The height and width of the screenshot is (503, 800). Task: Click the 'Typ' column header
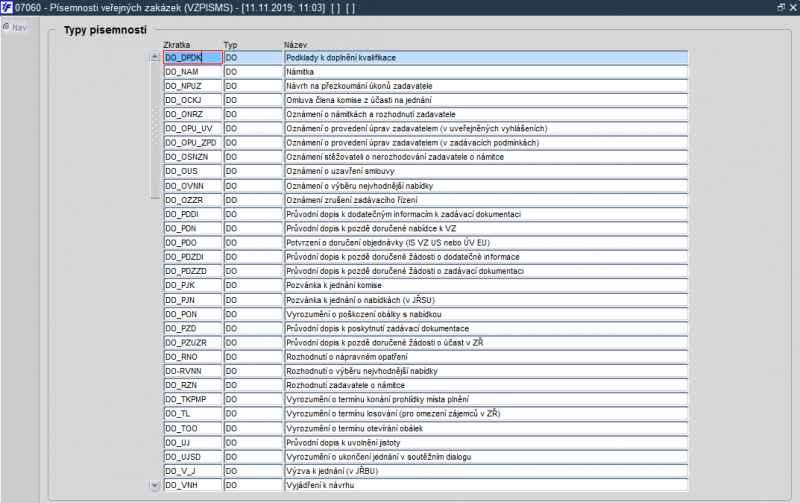pyautogui.click(x=230, y=45)
